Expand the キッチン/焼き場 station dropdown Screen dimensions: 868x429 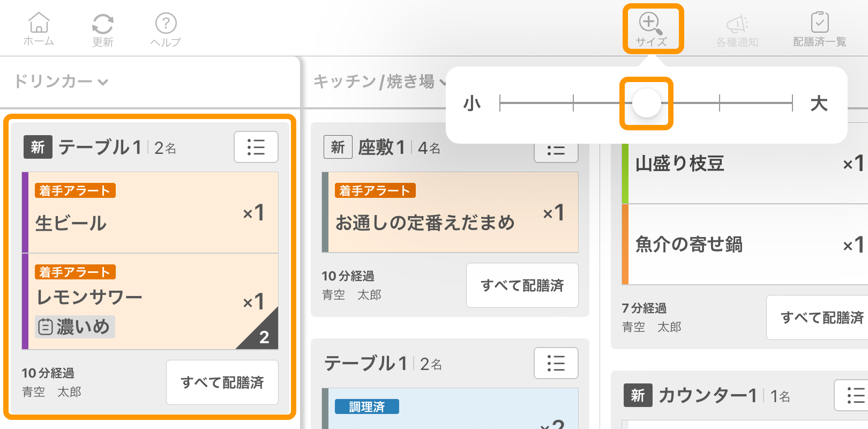point(380,82)
